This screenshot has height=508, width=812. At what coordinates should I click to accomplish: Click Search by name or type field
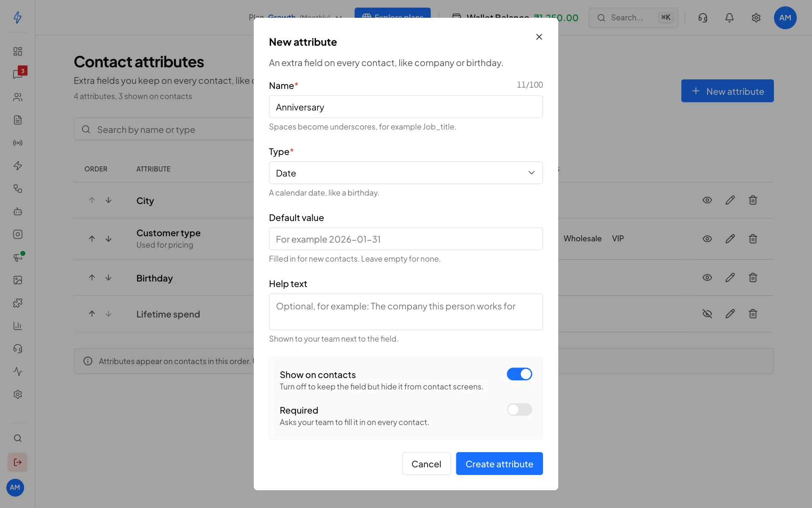(164, 129)
